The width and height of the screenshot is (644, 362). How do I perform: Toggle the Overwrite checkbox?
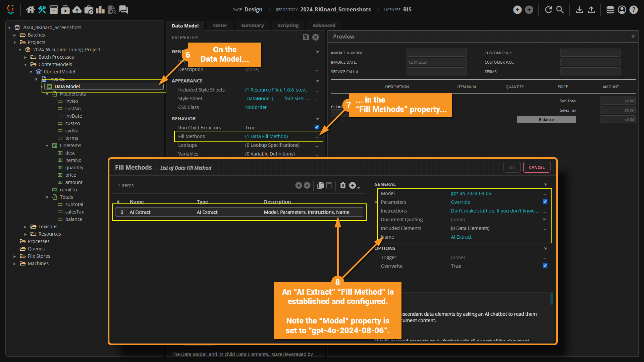pyautogui.click(x=545, y=265)
